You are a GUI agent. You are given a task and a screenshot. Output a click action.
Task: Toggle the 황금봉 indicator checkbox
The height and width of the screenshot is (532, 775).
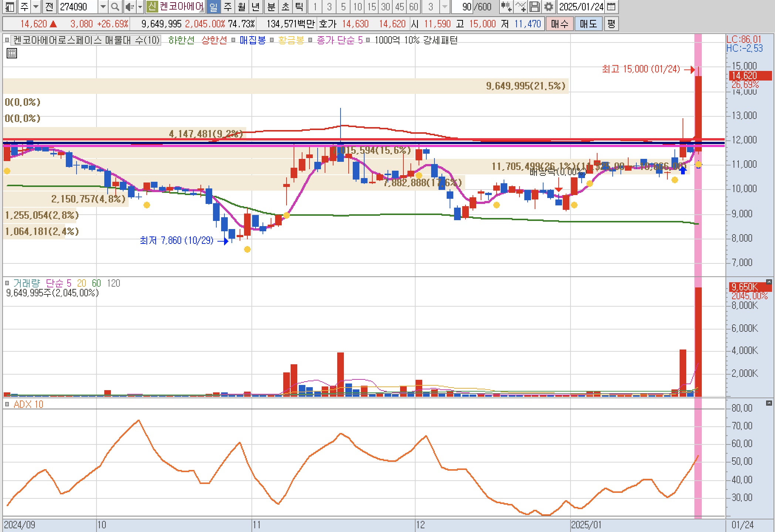[272, 40]
